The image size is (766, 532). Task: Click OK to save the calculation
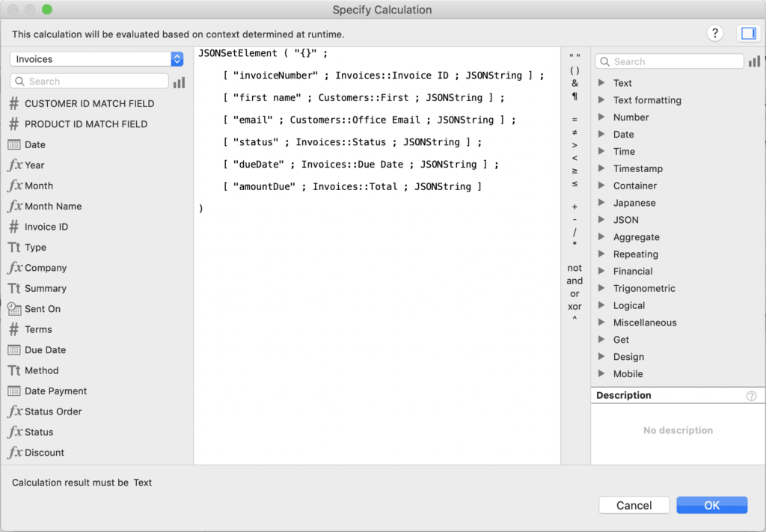click(x=711, y=505)
